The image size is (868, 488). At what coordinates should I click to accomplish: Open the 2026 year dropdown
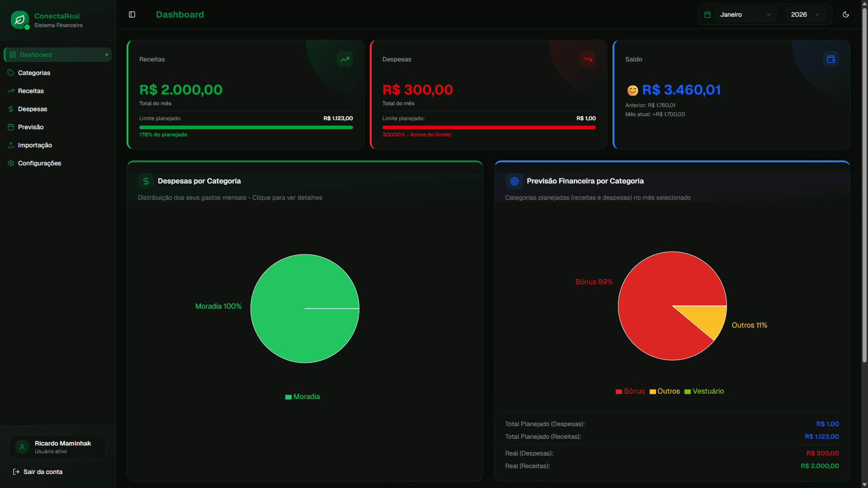pos(806,14)
